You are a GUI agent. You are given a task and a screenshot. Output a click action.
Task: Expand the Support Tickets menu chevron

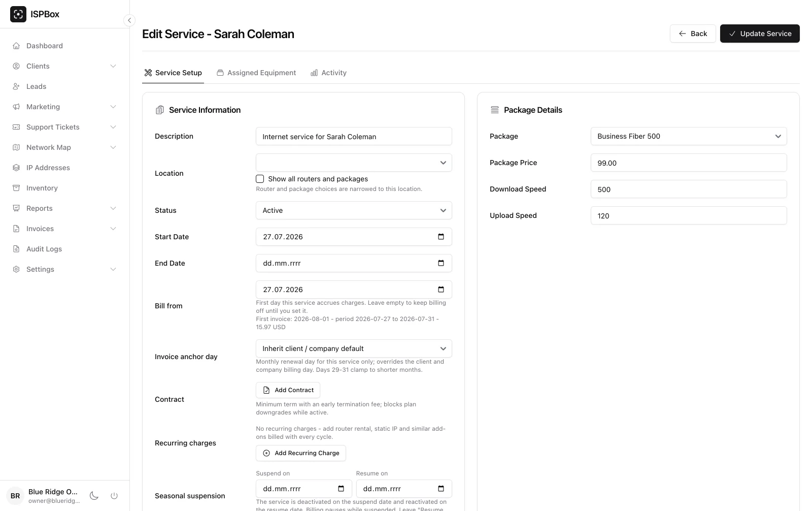click(x=113, y=127)
